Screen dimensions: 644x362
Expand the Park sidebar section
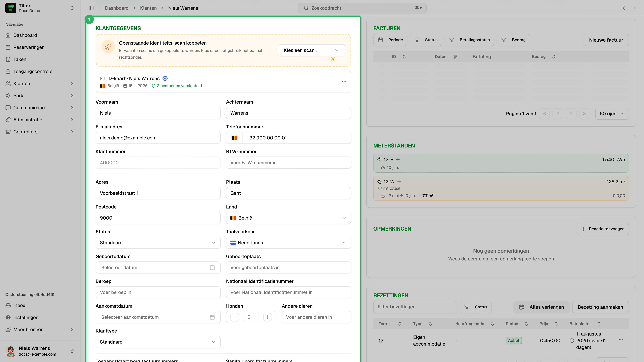tap(40, 95)
